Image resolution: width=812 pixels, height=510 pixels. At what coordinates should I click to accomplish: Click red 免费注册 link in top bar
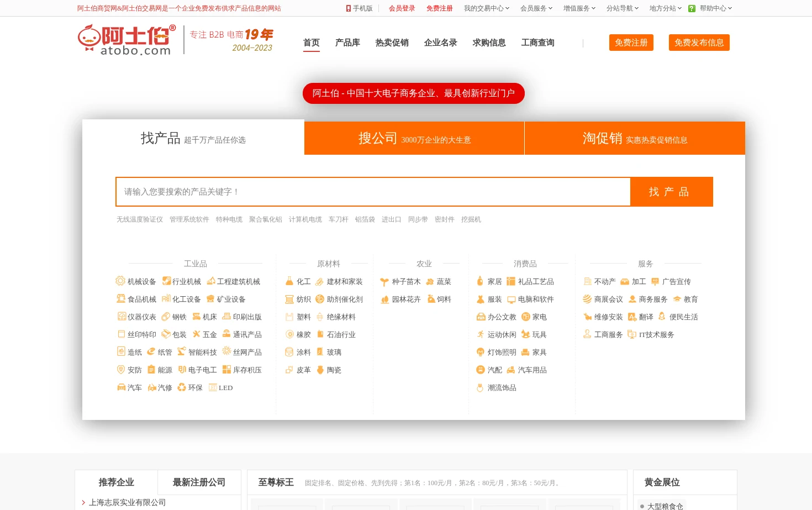(x=440, y=8)
